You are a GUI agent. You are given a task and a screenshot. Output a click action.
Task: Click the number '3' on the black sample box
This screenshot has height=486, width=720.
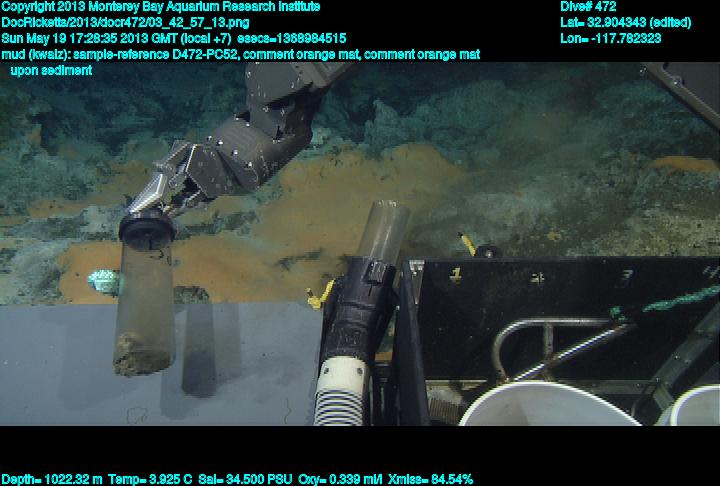point(626,277)
